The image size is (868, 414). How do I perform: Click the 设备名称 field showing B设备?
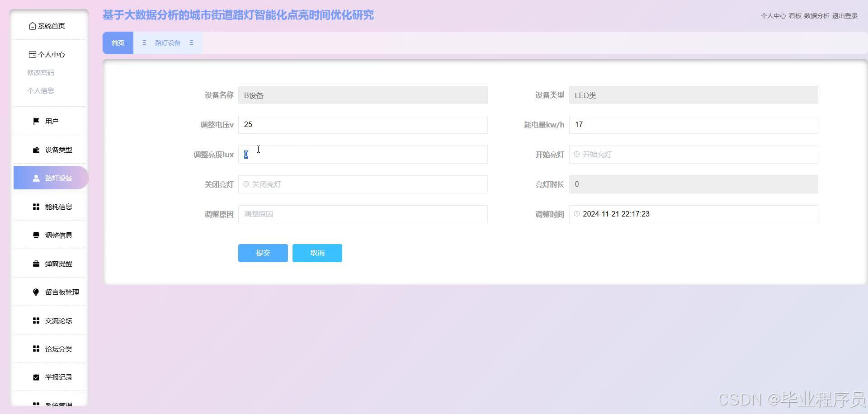tap(363, 95)
